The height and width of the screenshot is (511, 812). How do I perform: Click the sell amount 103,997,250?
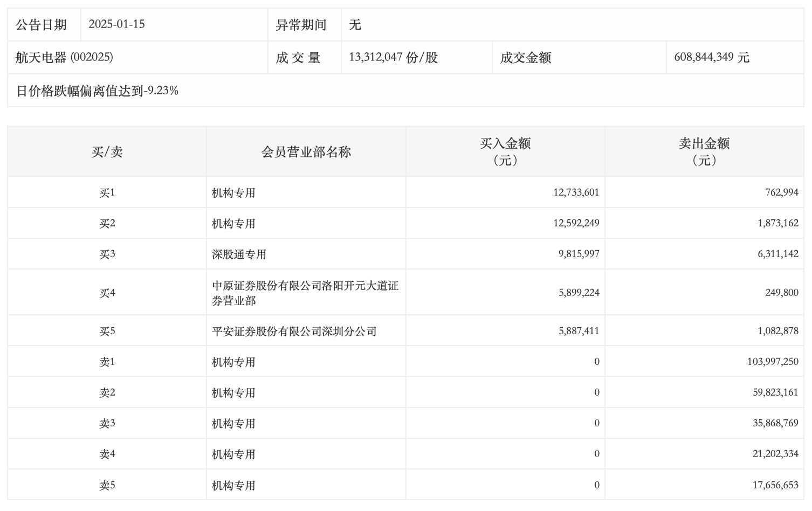click(x=772, y=362)
